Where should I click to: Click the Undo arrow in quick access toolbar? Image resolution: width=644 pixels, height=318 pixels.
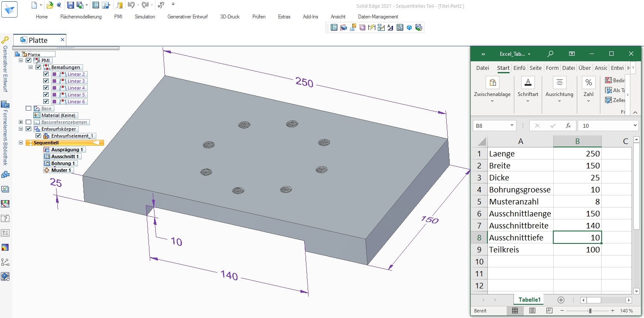(x=131, y=5)
